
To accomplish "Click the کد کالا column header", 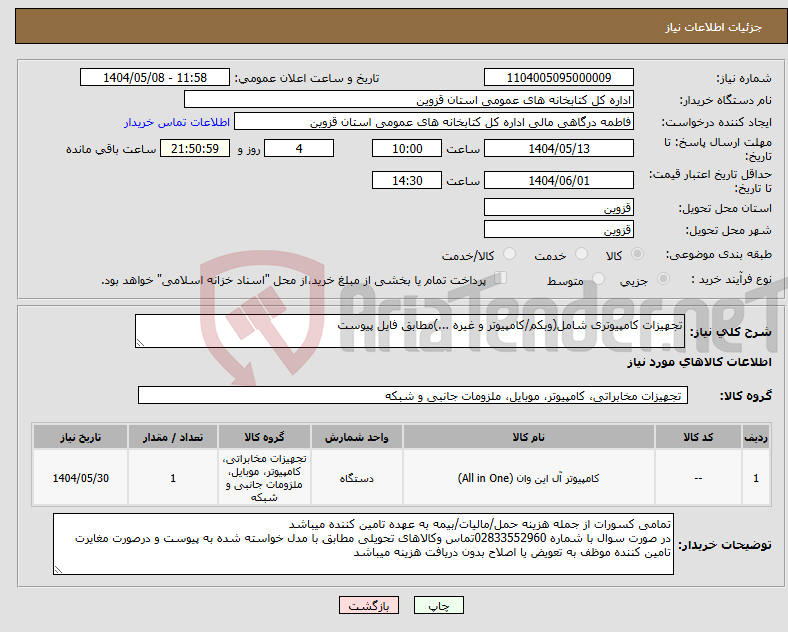I will pos(698,437).
